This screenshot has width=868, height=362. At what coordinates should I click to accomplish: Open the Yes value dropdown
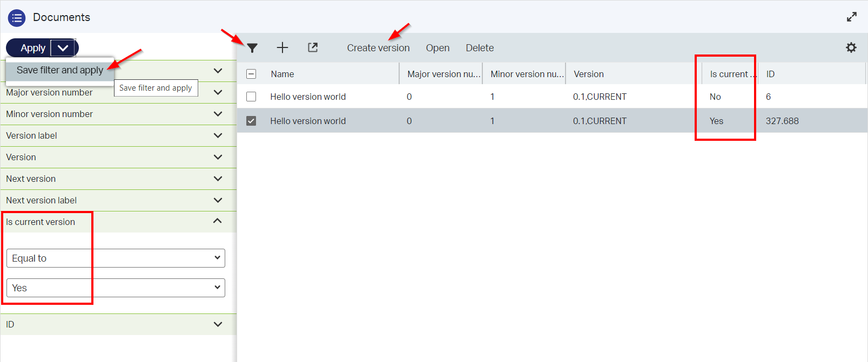(x=116, y=288)
